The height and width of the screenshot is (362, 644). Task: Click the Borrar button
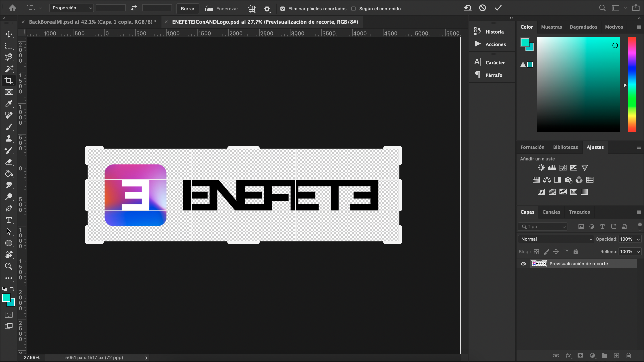click(188, 8)
